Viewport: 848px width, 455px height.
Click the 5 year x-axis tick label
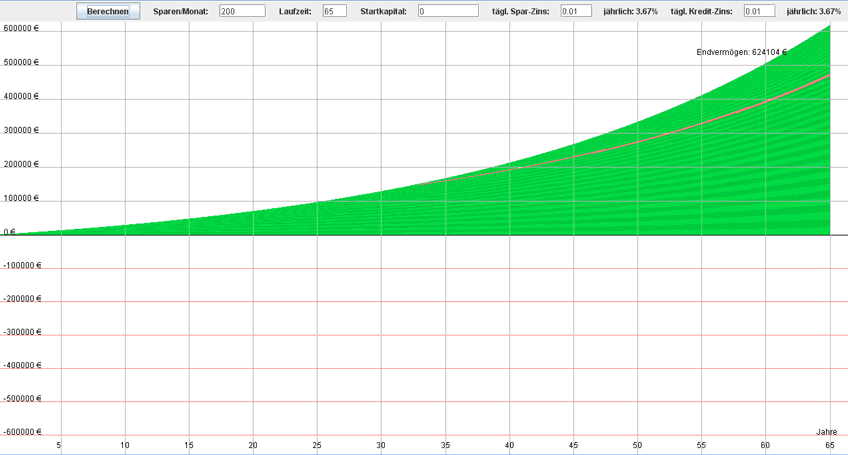tap(59, 445)
